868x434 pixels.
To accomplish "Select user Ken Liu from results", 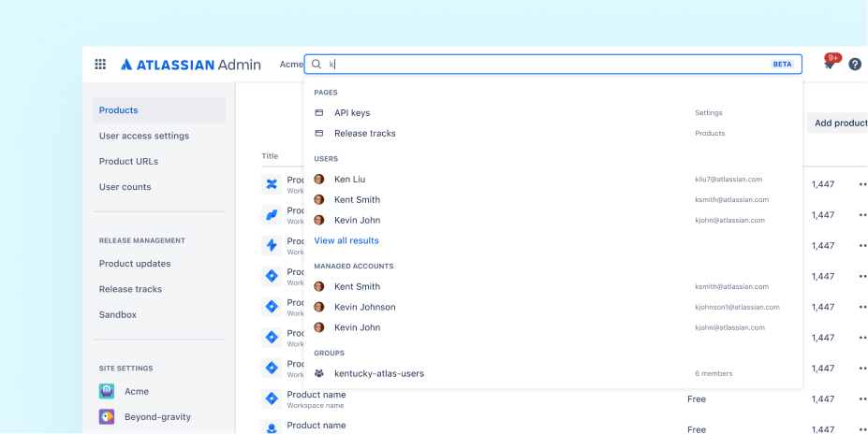I will [553, 180].
